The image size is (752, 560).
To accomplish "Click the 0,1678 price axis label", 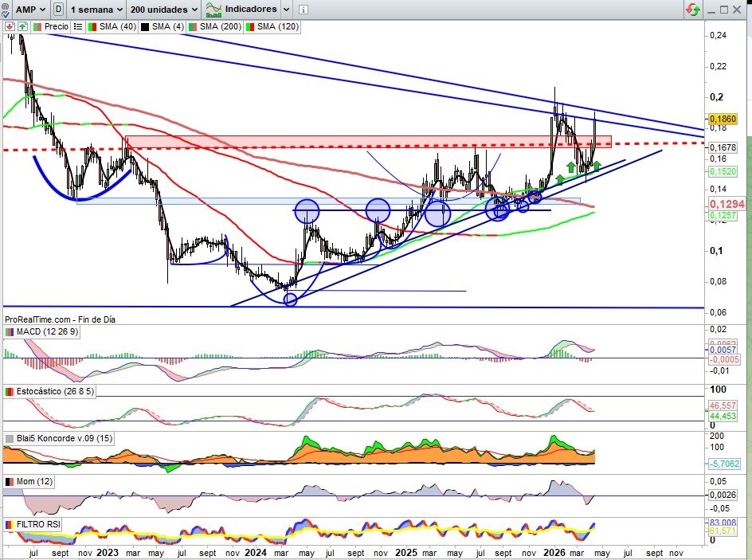I will click(x=723, y=147).
